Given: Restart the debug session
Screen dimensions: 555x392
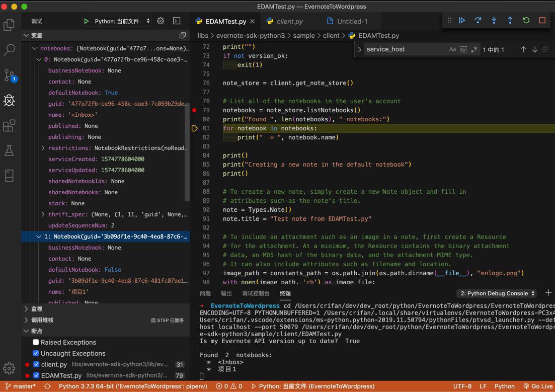Looking at the screenshot, I should pyautogui.click(x=526, y=21).
